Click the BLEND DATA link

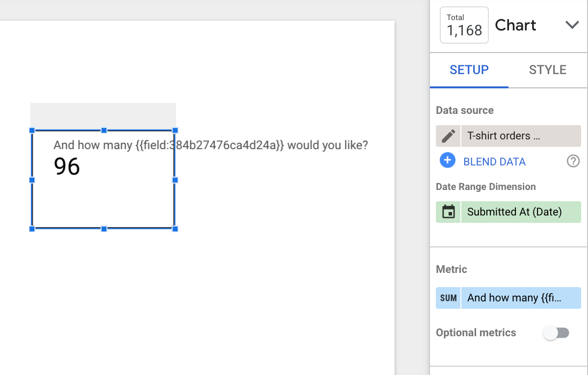[494, 161]
